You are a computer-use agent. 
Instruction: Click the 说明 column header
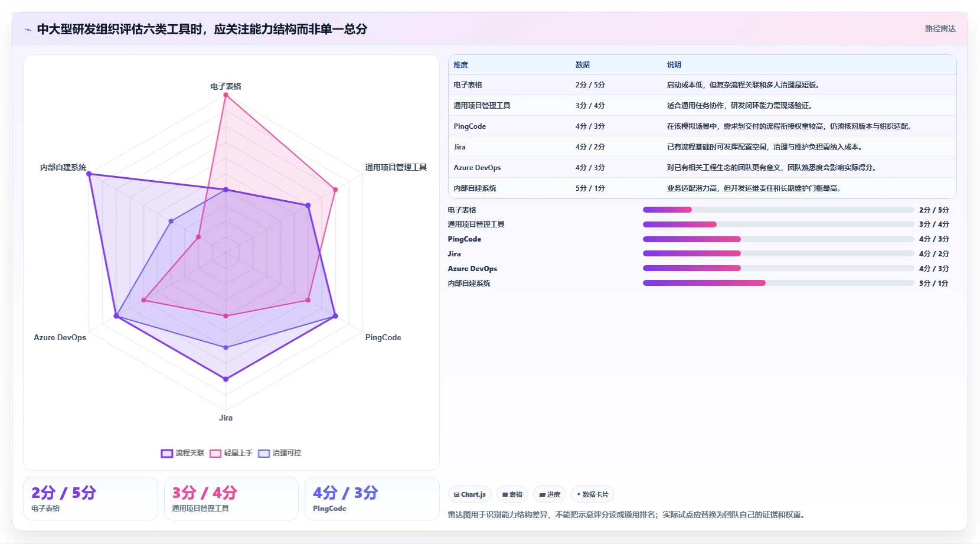tap(674, 65)
